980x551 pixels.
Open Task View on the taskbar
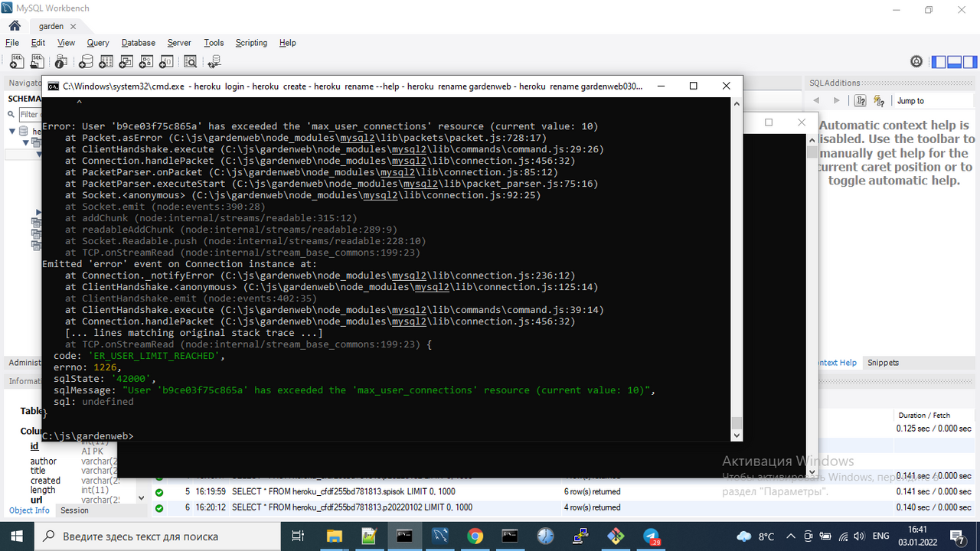pos(299,536)
